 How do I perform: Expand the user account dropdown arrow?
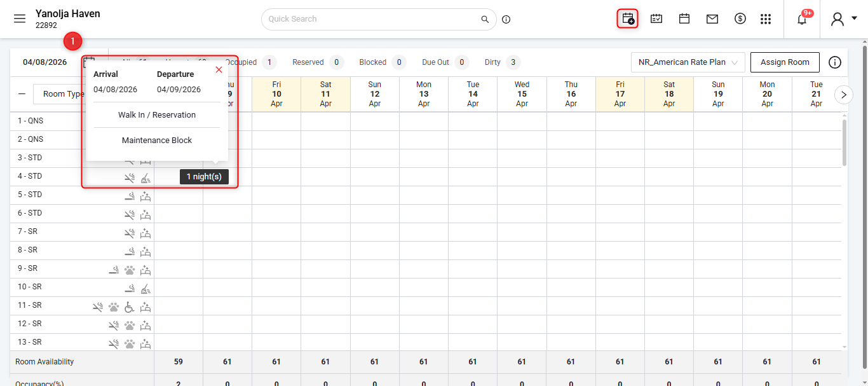pyautogui.click(x=854, y=19)
